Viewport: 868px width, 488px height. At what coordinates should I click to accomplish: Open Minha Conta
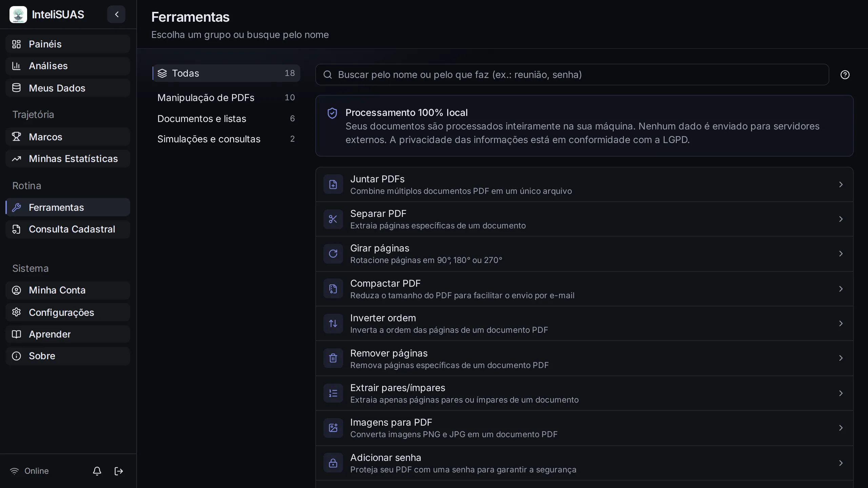(x=68, y=290)
